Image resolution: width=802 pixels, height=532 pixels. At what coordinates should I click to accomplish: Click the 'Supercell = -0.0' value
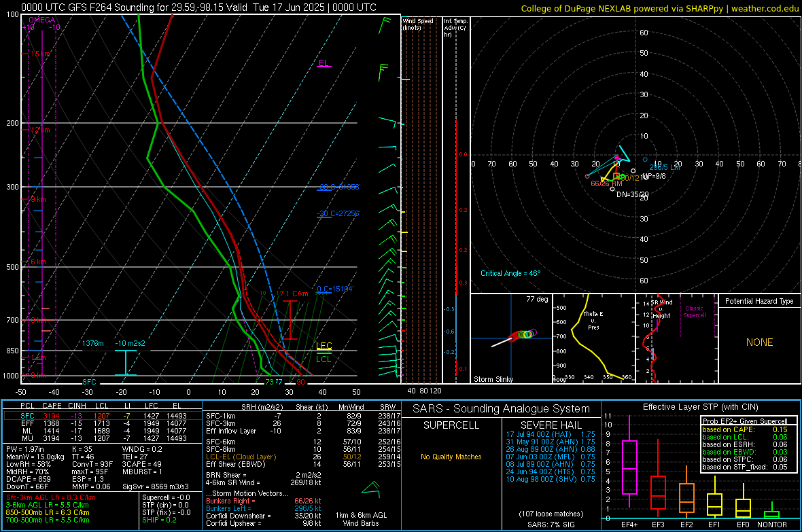click(166, 497)
